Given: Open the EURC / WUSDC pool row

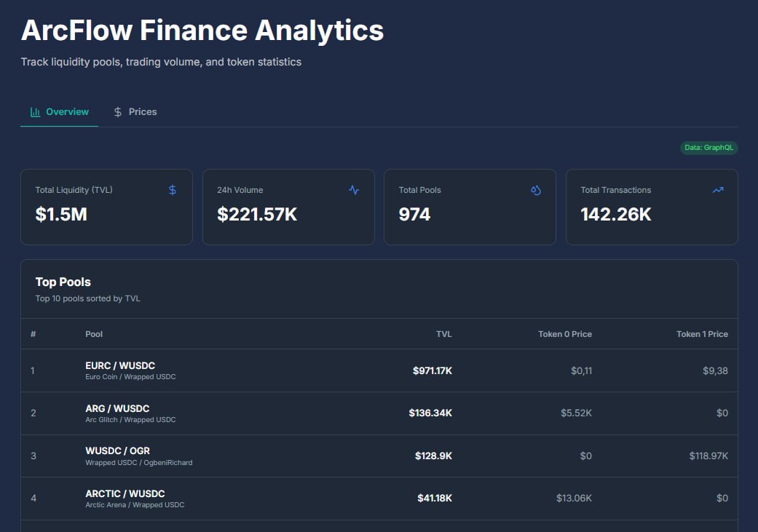Looking at the screenshot, I should tap(379, 370).
